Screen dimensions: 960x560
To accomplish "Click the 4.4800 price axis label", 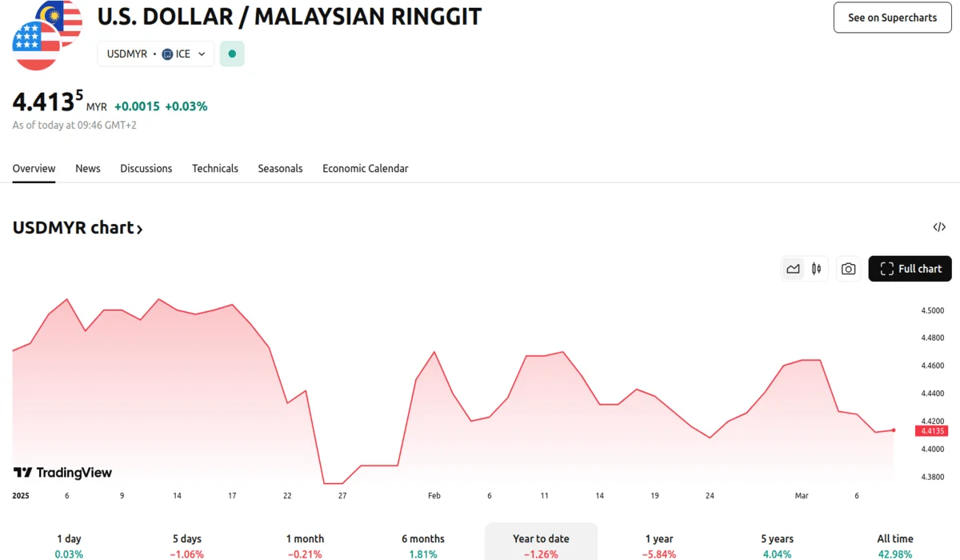I will click(x=933, y=338).
